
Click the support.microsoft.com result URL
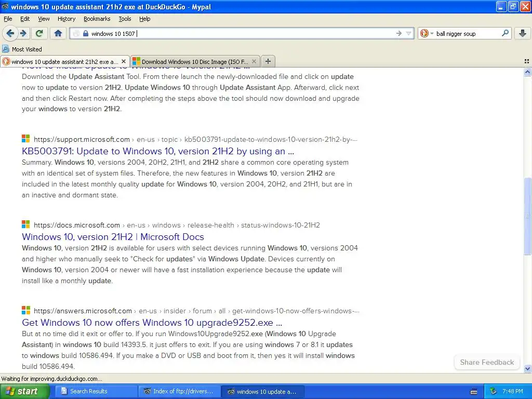195,139
